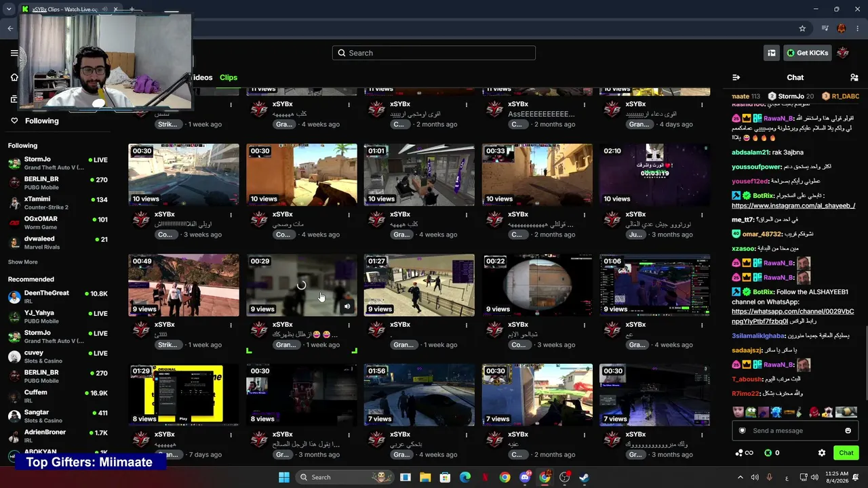The height and width of the screenshot is (488, 868).
Task: Click the Get KICKs button
Action: [x=807, y=53]
